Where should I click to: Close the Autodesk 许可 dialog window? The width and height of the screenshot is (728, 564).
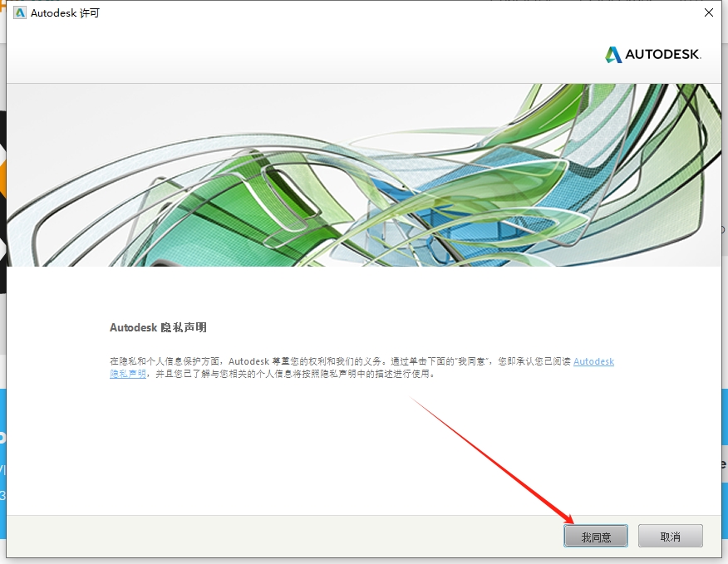pos(709,13)
